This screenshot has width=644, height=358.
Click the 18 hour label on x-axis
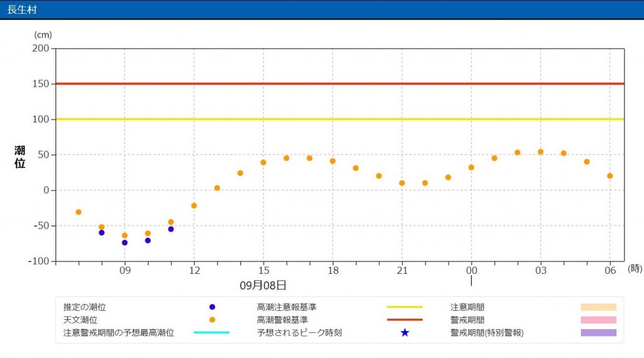coord(333,270)
